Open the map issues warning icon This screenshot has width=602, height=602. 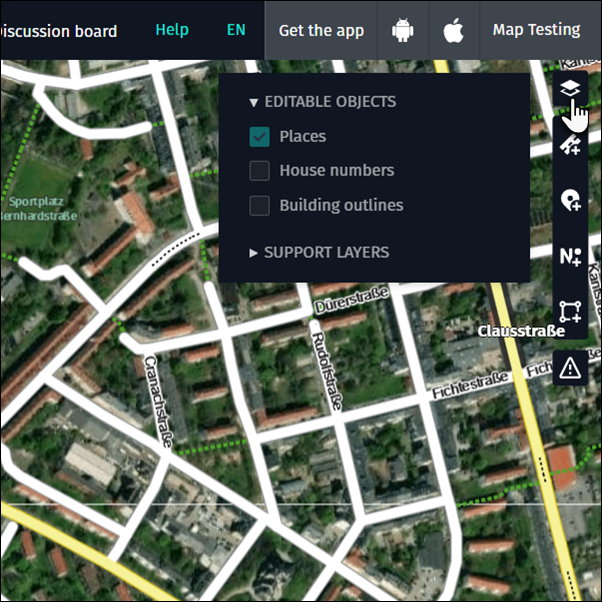[570, 368]
